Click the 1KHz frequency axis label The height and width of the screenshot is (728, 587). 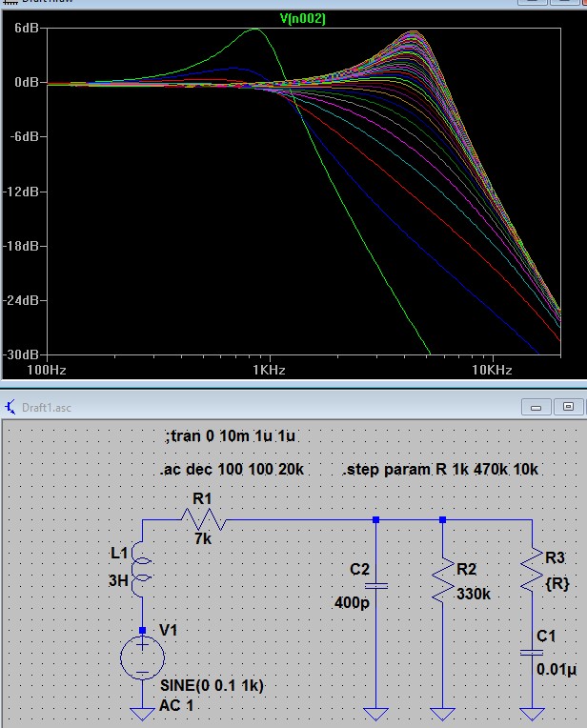coord(270,369)
